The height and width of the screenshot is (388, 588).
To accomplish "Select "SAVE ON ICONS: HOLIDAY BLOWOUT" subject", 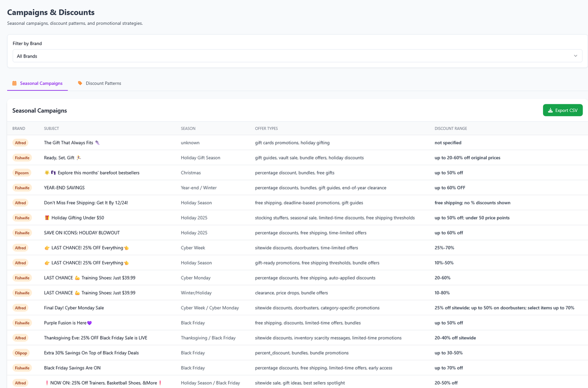I will pos(82,233).
